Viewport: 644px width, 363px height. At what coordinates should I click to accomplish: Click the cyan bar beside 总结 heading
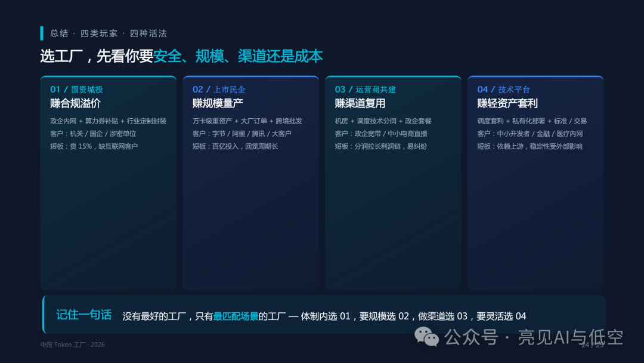click(42, 33)
